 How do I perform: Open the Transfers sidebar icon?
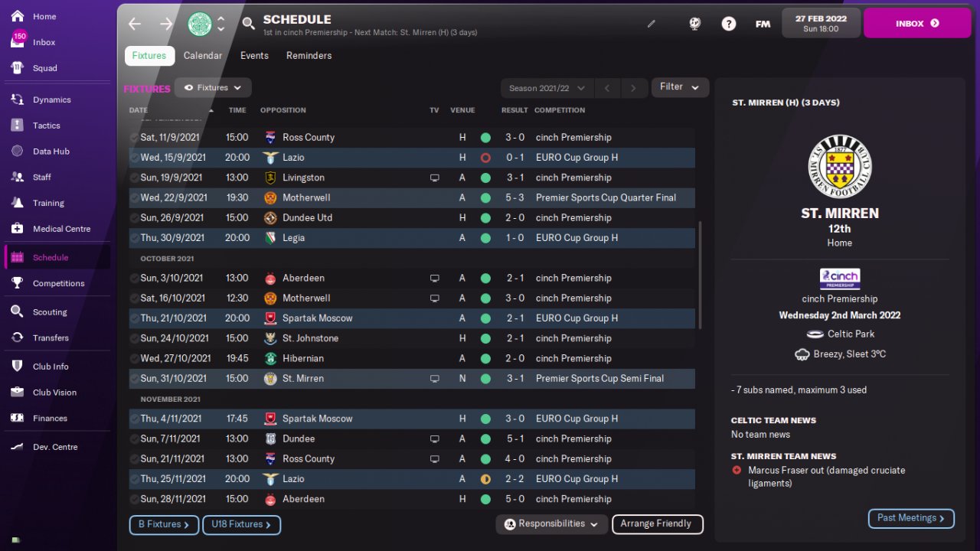tap(17, 337)
